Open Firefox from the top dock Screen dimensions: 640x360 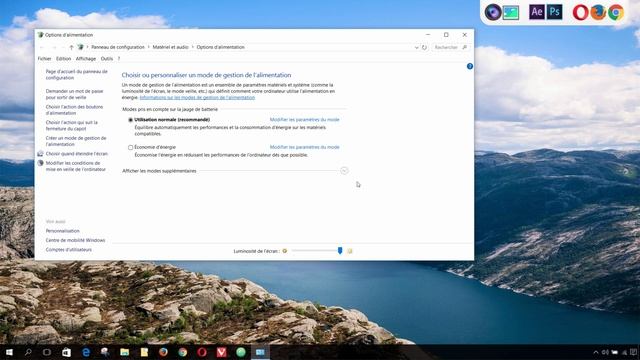pyautogui.click(x=598, y=13)
